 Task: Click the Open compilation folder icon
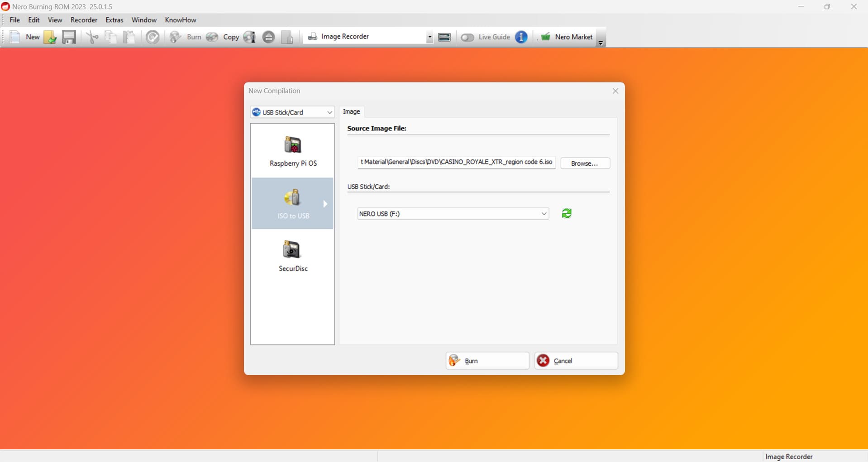50,37
